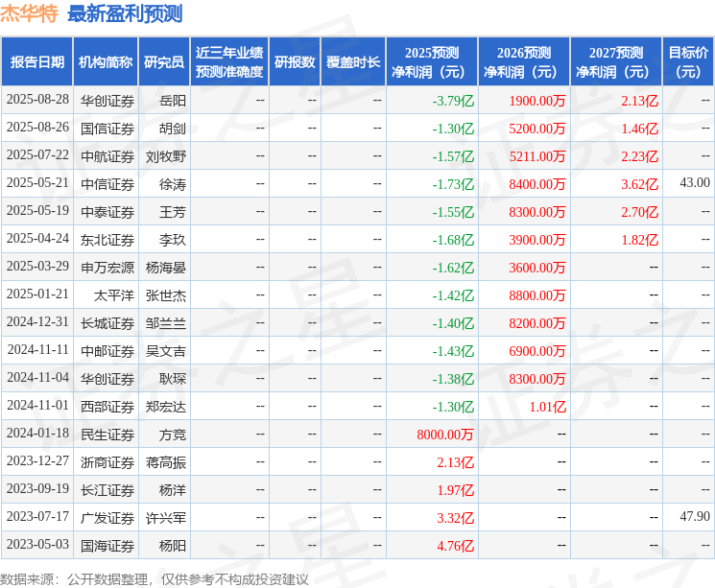Select the 机构简称 column header
The height and width of the screenshot is (588, 715).
click(106, 62)
